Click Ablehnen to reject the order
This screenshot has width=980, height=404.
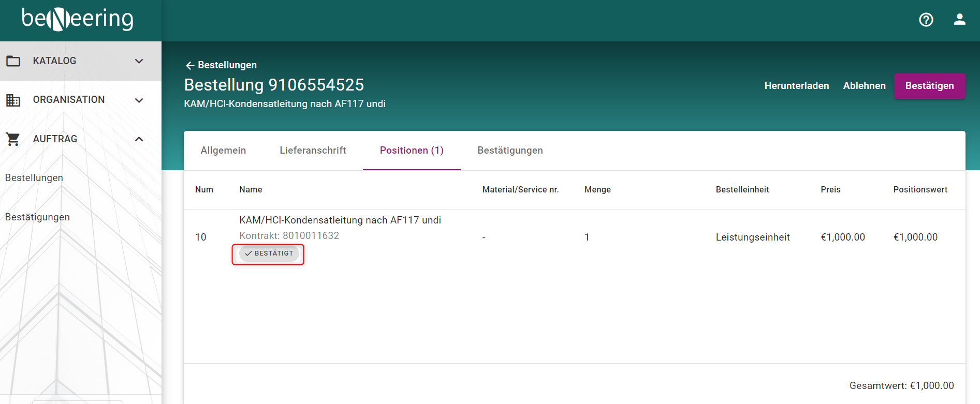[864, 86]
